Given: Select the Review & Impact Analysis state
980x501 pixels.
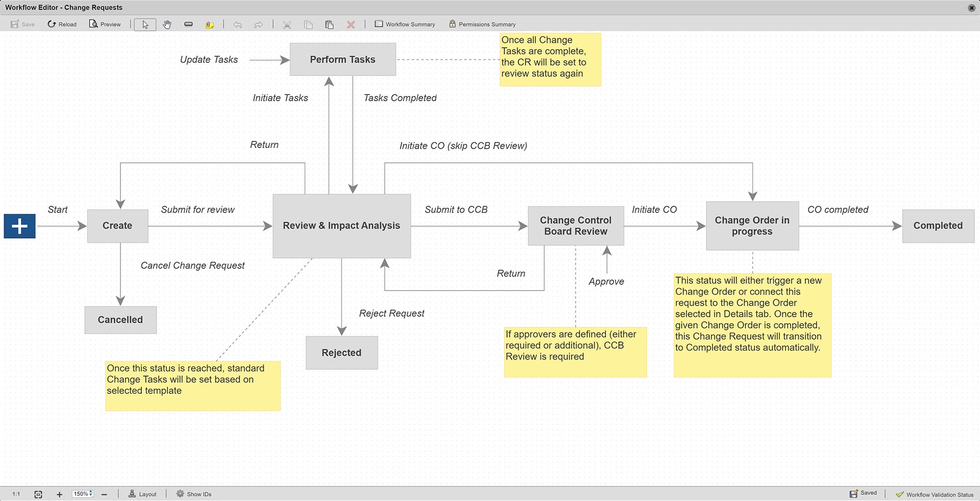Looking at the screenshot, I should [x=341, y=226].
